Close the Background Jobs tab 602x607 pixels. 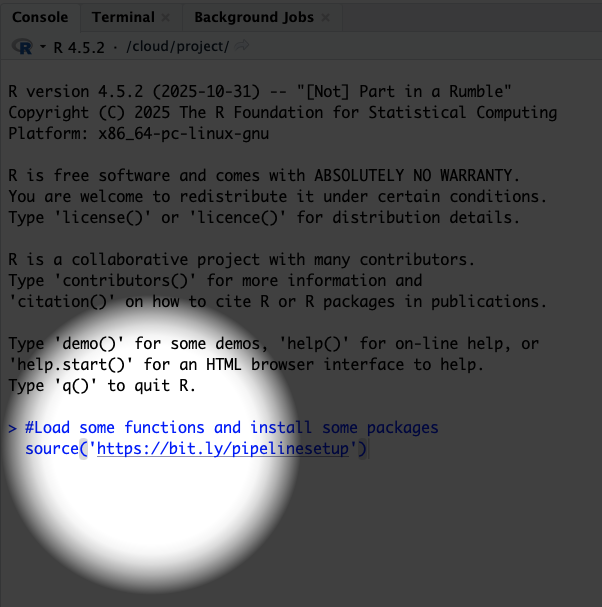click(325, 17)
